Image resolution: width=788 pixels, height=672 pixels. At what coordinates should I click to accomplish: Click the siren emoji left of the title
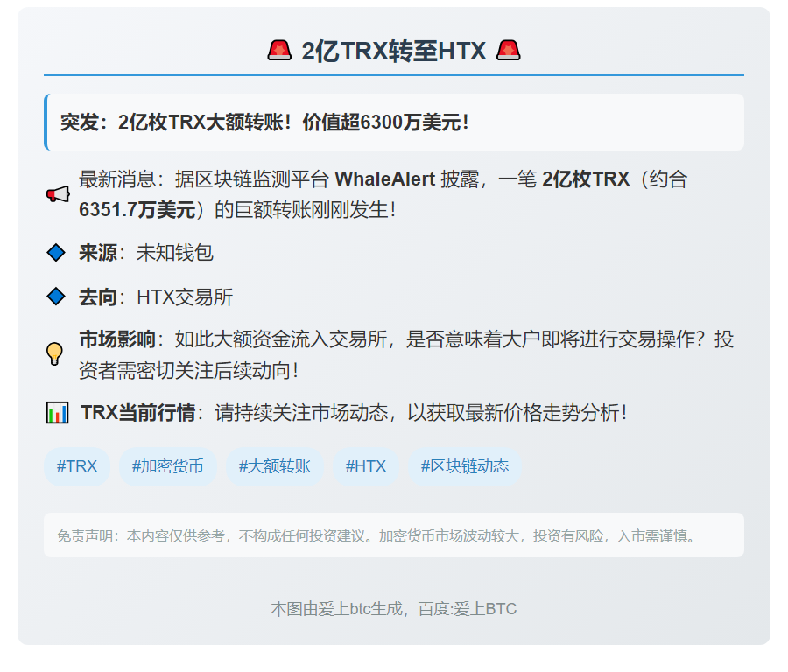(279, 52)
